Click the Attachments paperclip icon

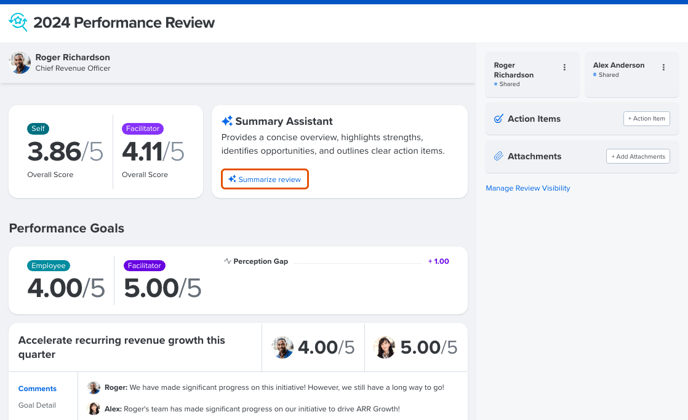pos(498,156)
